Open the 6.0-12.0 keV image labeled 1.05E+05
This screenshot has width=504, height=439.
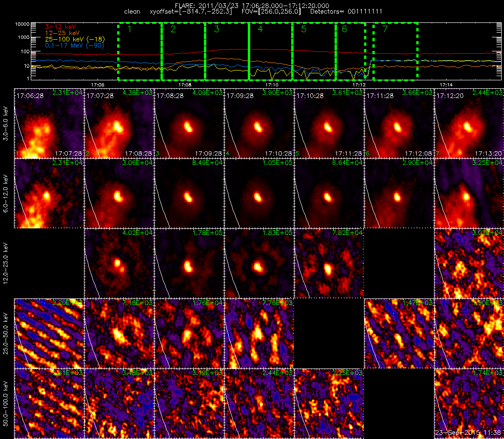point(259,194)
